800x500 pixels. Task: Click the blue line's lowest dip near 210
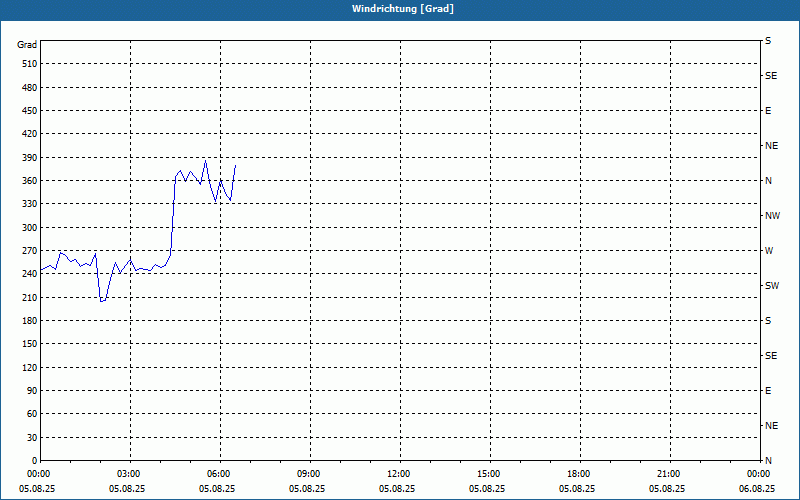pyautogui.click(x=101, y=301)
